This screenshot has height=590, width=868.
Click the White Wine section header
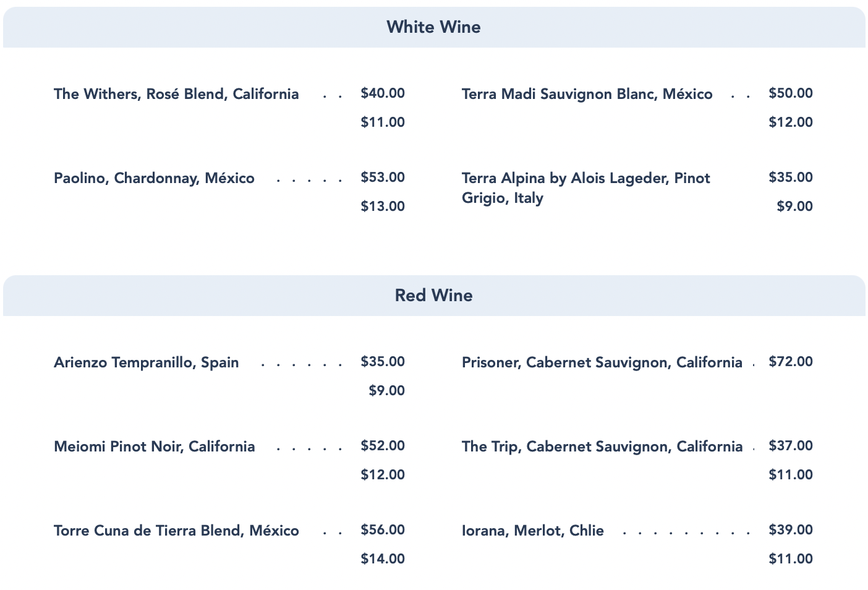(433, 27)
